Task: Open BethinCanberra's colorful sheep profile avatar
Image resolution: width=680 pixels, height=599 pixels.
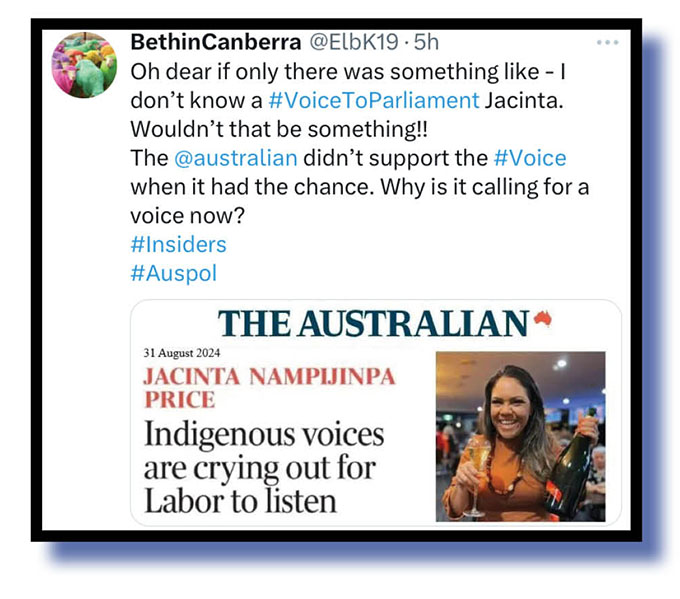Action: pos(84,65)
